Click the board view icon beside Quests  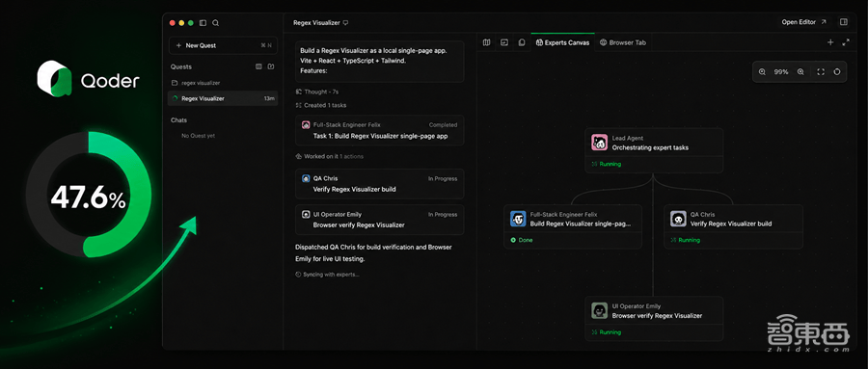(258, 66)
